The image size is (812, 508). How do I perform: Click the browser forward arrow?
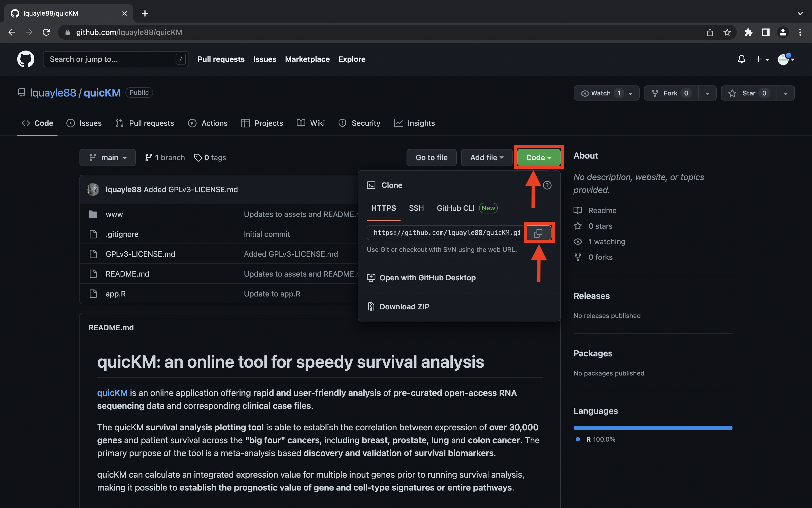click(x=29, y=32)
